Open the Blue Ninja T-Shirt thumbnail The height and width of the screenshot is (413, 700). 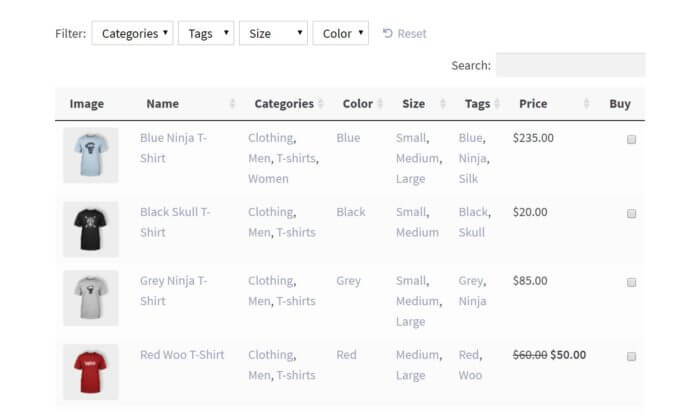tap(91, 155)
